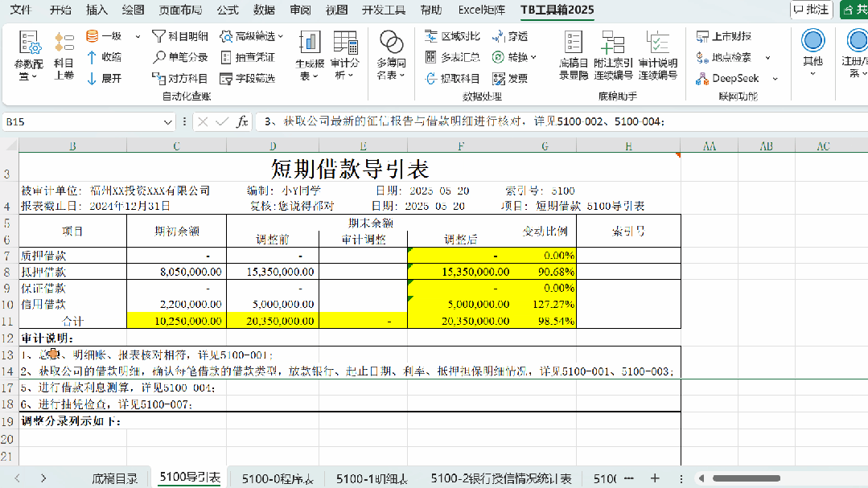868x488 pixels.
Task: Confirm formula entry with checkmark button
Action: tap(222, 121)
